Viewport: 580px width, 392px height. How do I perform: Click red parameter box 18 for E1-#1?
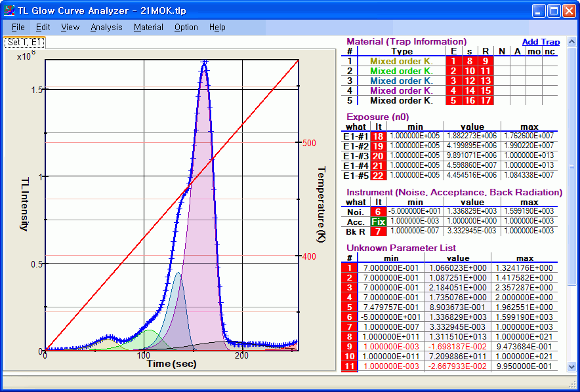(378, 136)
